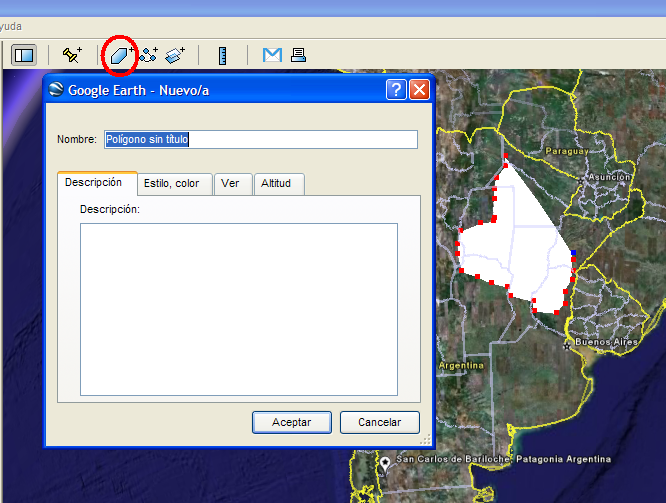
Task: Click inside the Descripción text area
Action: 239,309
